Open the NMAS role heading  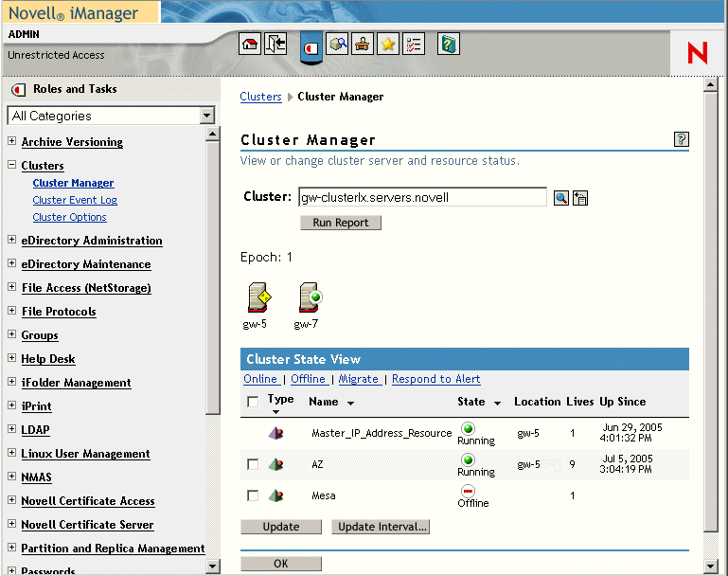coord(36,477)
